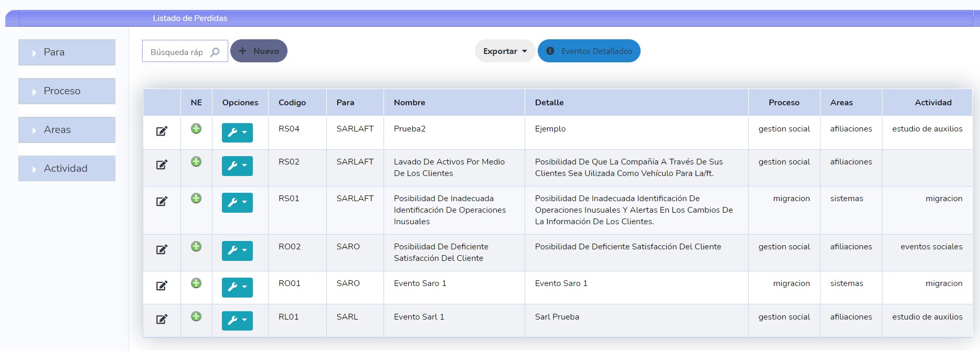Image resolution: width=980 pixels, height=351 pixels.
Task: Click green plus icon for RS02 row
Action: [196, 161]
